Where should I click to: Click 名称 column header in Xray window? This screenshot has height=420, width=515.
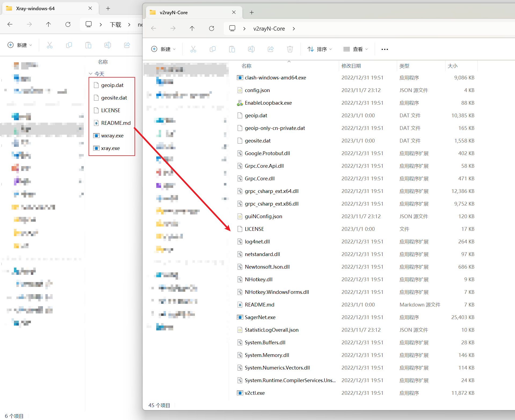tap(103, 62)
